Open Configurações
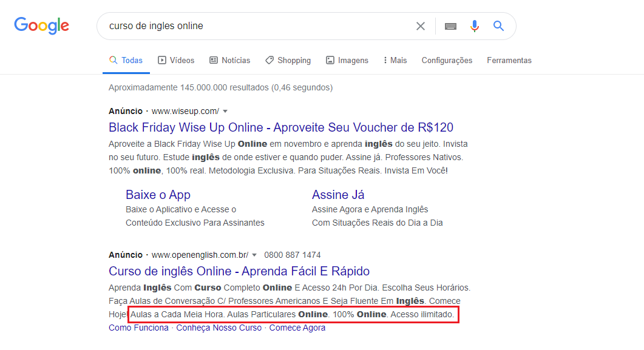644x350 pixels. tap(447, 60)
